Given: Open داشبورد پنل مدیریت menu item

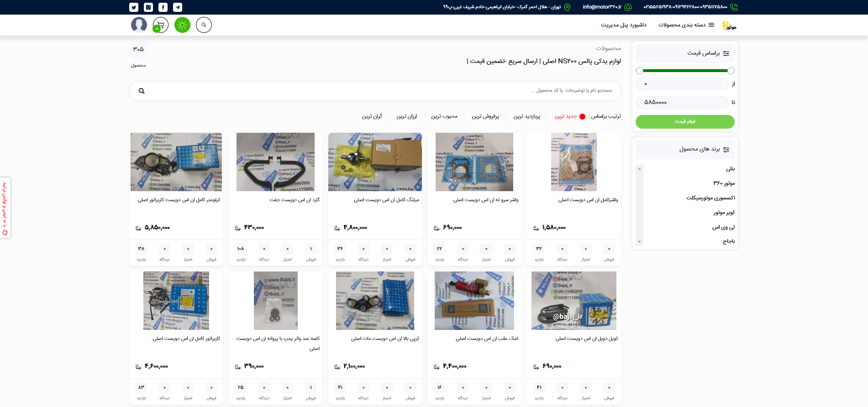Looking at the screenshot, I should point(624,25).
